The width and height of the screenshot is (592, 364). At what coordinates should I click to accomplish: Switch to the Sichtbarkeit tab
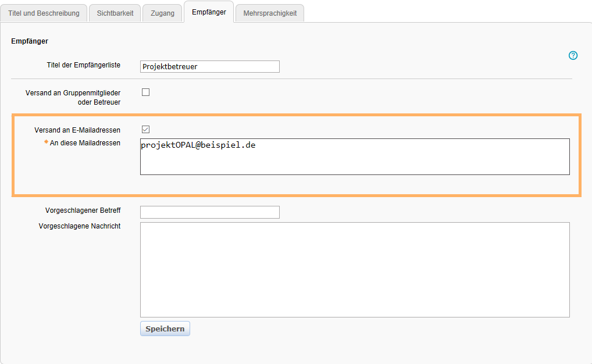point(115,12)
